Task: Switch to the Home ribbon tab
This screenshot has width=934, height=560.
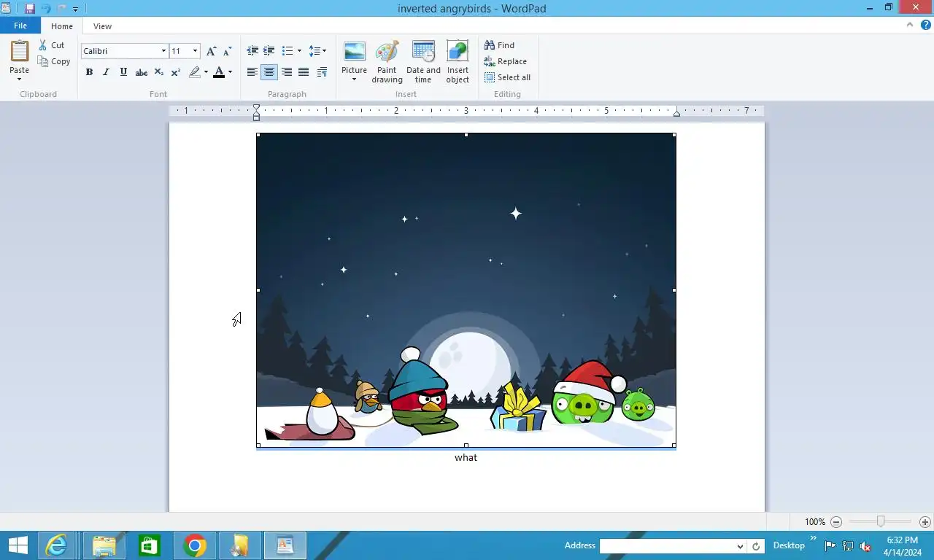Action: (62, 26)
